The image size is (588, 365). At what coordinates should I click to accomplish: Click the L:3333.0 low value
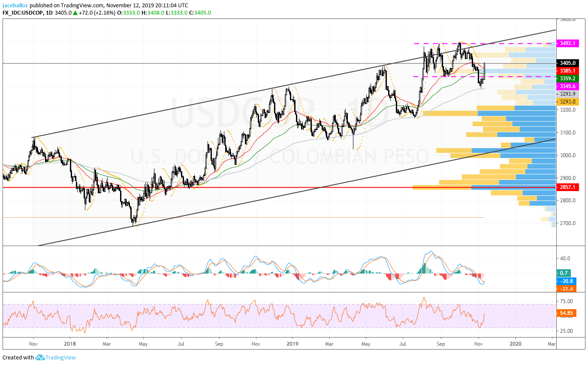click(x=177, y=13)
